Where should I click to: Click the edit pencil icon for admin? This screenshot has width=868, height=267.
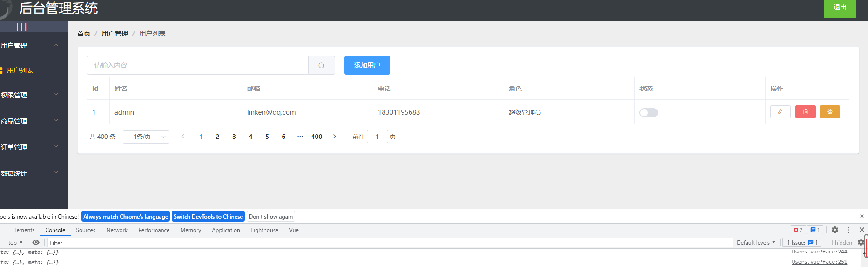click(x=781, y=112)
